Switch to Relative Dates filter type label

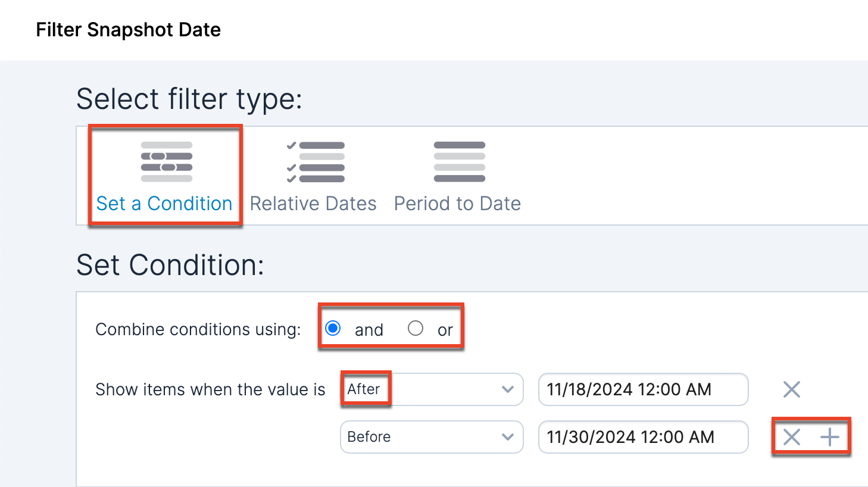(x=313, y=204)
